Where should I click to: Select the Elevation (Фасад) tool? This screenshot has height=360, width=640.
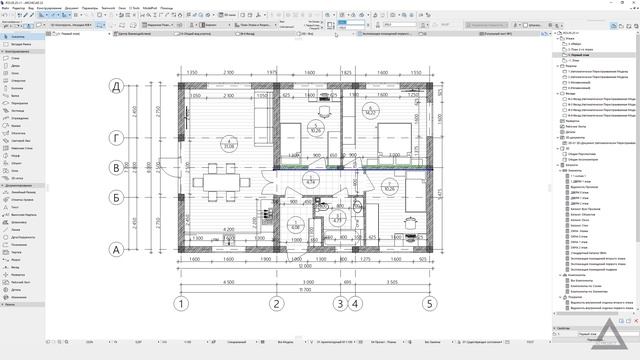pos(22,267)
